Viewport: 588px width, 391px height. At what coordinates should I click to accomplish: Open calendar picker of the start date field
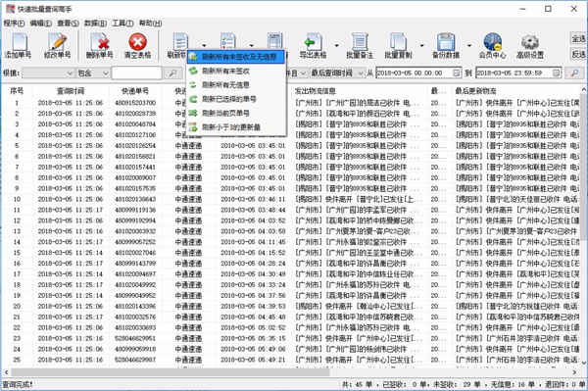[x=456, y=73]
